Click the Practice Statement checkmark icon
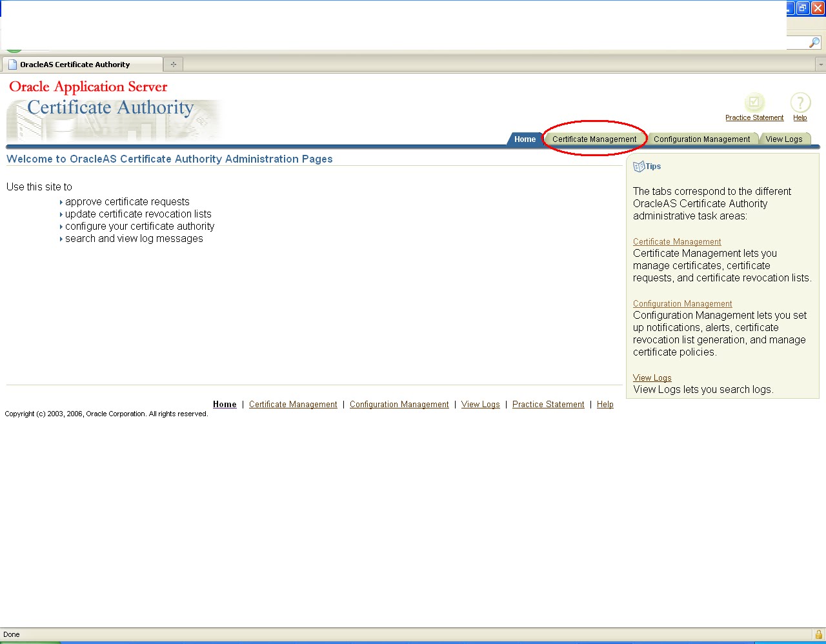This screenshot has height=644, width=826. 754,103
